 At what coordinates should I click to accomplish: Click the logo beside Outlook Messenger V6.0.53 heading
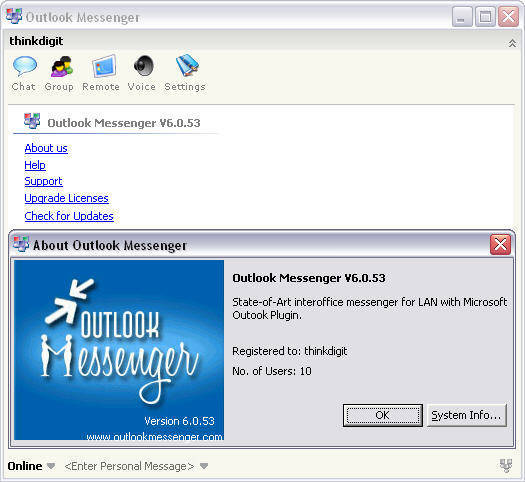click(32, 121)
